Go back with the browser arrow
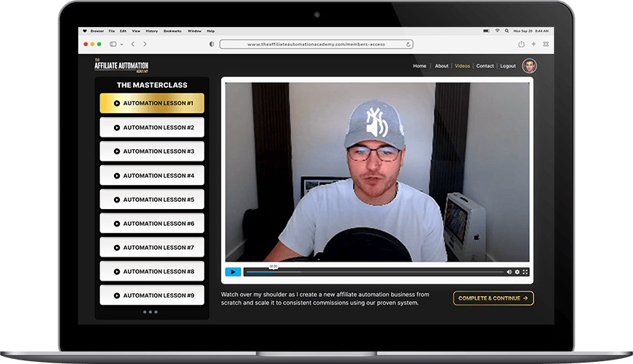The width and height of the screenshot is (633, 364). (x=132, y=44)
